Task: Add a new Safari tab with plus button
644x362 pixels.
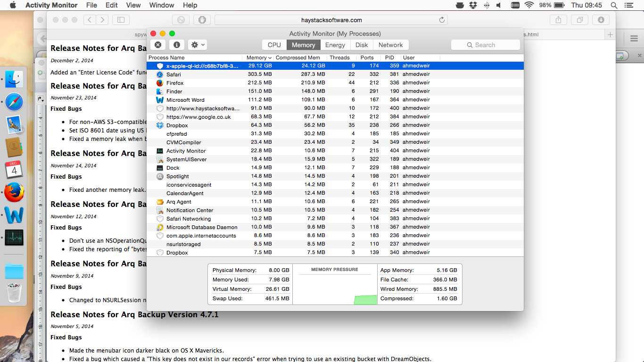Action: coord(610,34)
